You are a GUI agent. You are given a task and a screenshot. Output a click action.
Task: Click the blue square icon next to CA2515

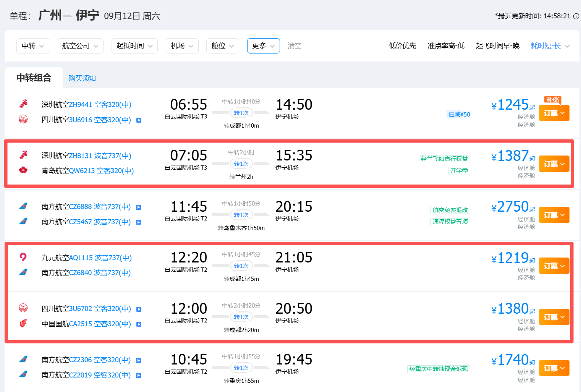pyautogui.click(x=139, y=324)
